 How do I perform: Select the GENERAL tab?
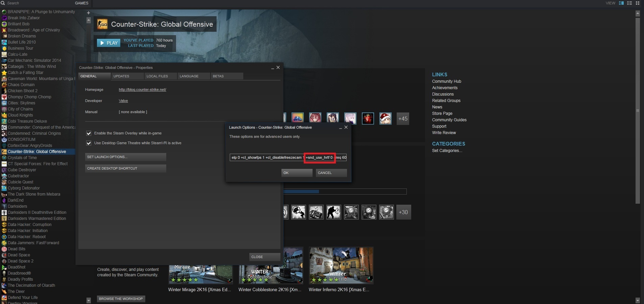pyautogui.click(x=95, y=76)
